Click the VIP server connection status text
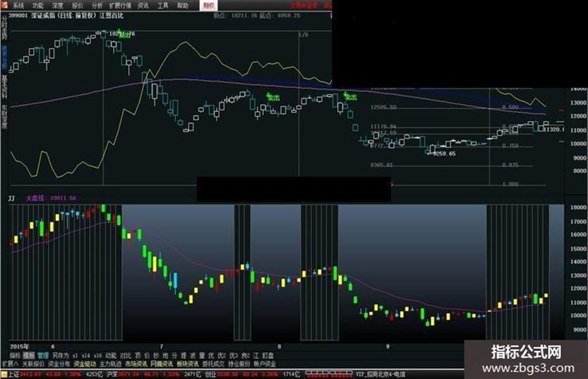The image size is (588, 379). click(x=381, y=374)
